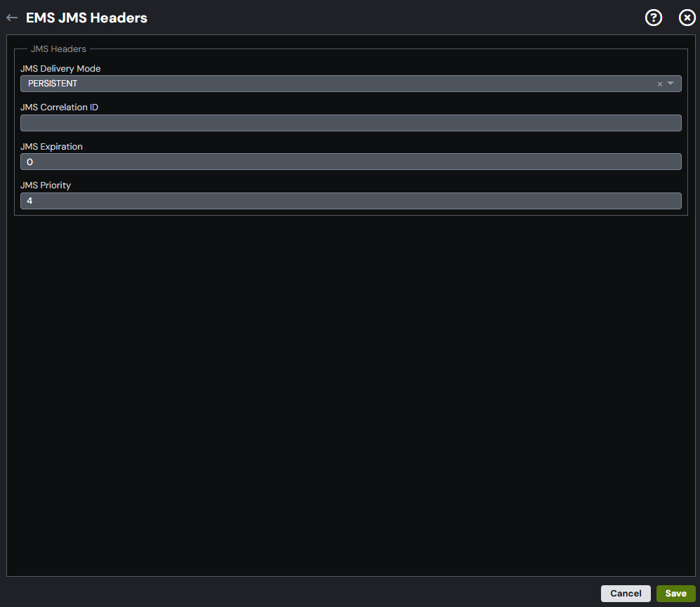
Task: Click into the JMS Expiration field
Action: click(x=350, y=162)
